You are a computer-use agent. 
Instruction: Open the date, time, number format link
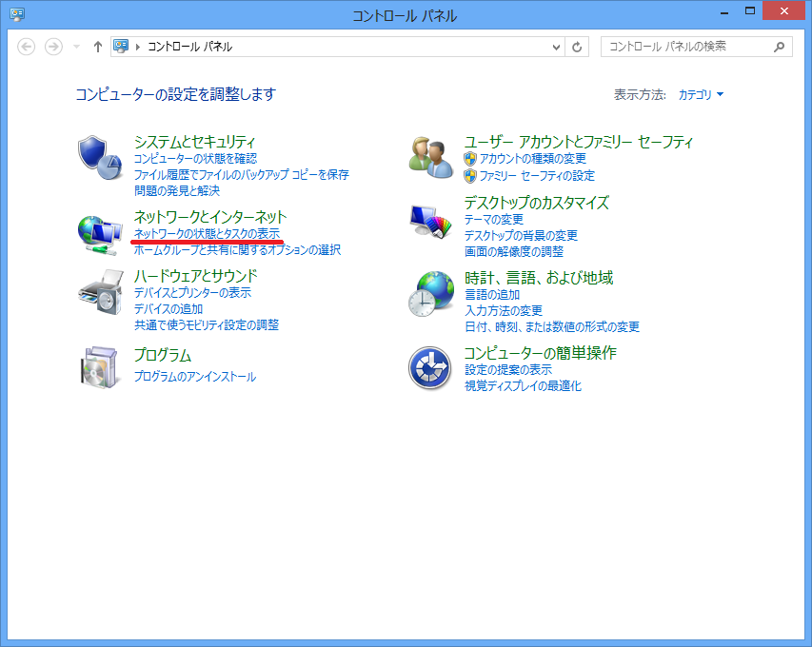click(552, 326)
